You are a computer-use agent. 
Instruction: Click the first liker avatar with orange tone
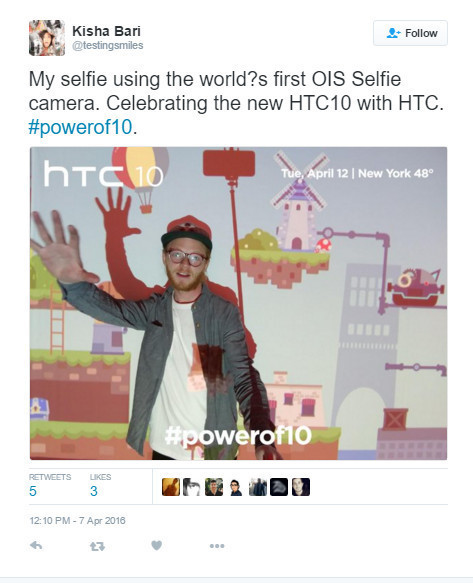point(171,487)
